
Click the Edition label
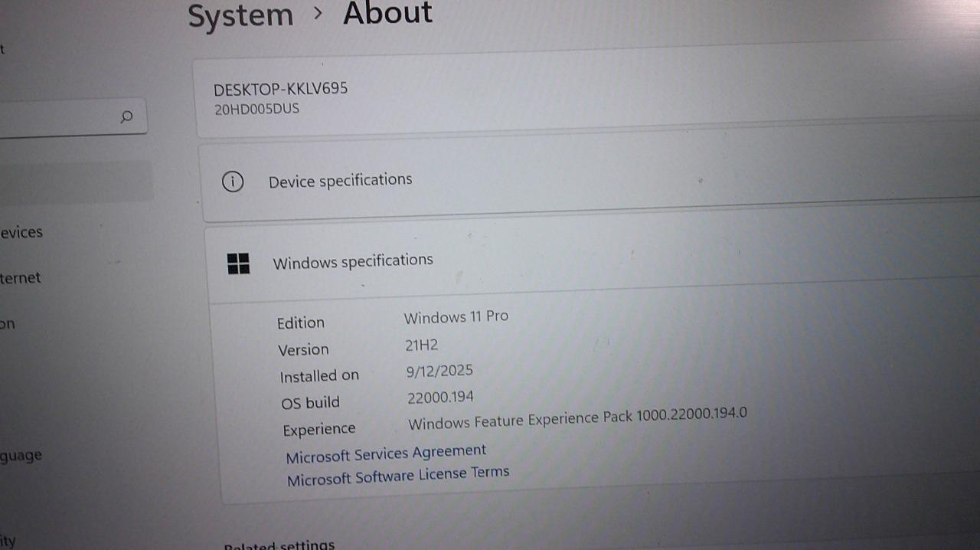(301, 322)
